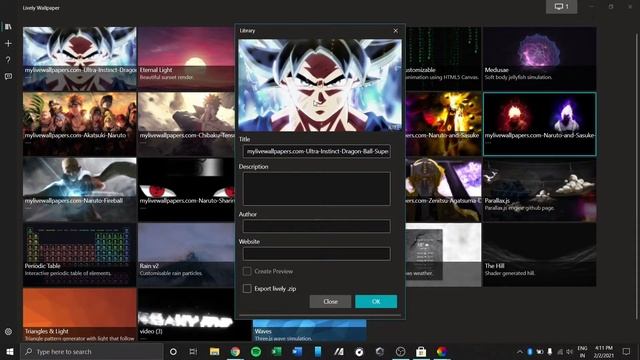Open Cortana circle icon on taskbar
Image resolution: width=640 pixels, height=360 pixels.
click(173, 351)
